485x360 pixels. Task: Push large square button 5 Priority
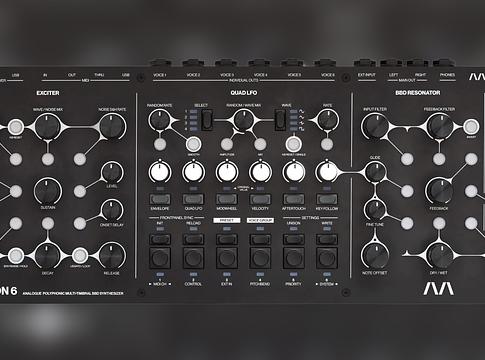[x=293, y=258]
